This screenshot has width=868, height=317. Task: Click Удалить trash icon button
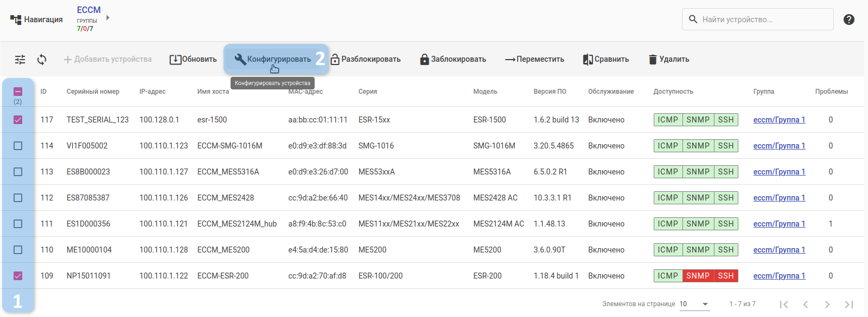(x=668, y=60)
